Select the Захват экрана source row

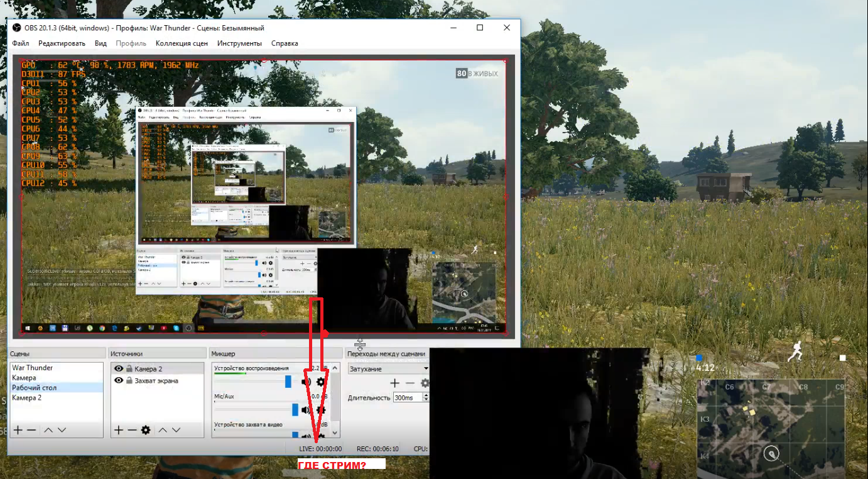click(158, 381)
